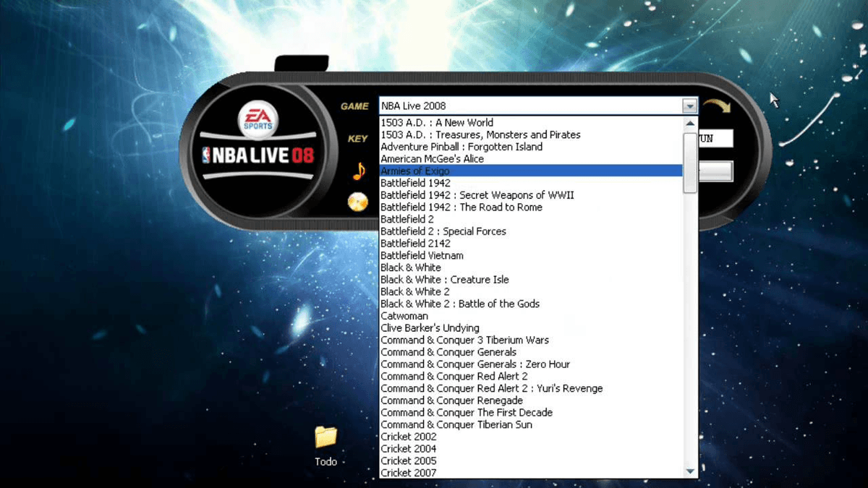Click the black tab atop the keygen window
This screenshot has height=488, width=868.
[301, 64]
